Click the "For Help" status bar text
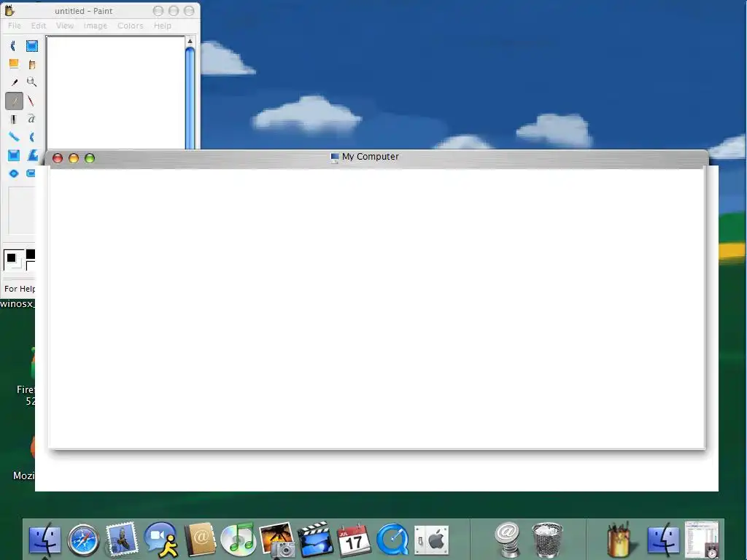The image size is (747, 560). (x=20, y=289)
